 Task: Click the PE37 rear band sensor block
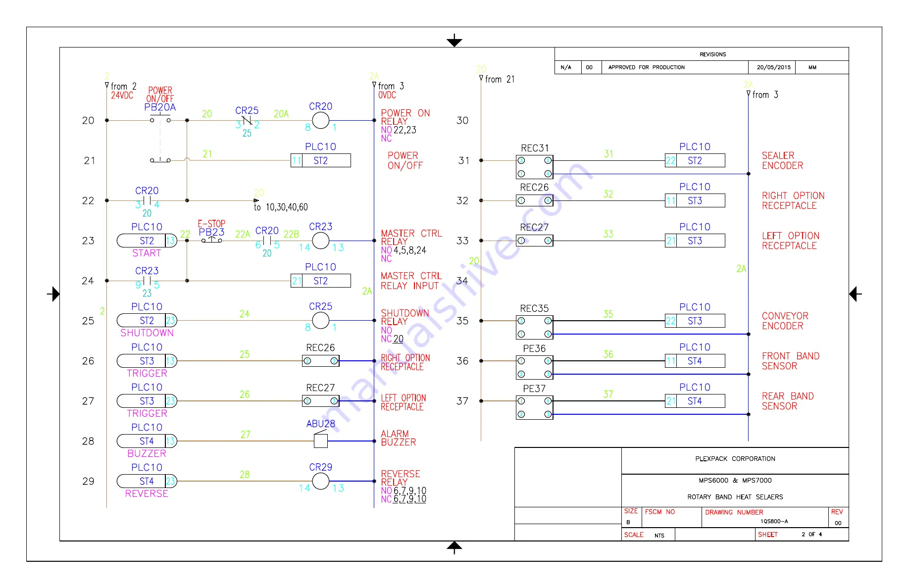(x=534, y=407)
